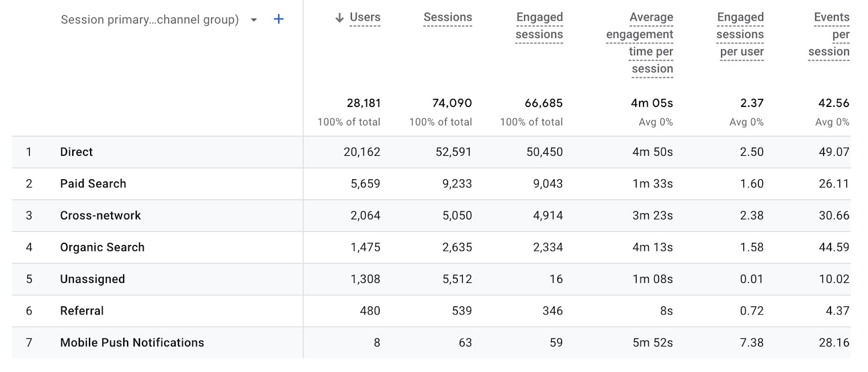Screen dimensions: 868x372
Task: Click row number 5 in the table
Action: [x=30, y=279]
